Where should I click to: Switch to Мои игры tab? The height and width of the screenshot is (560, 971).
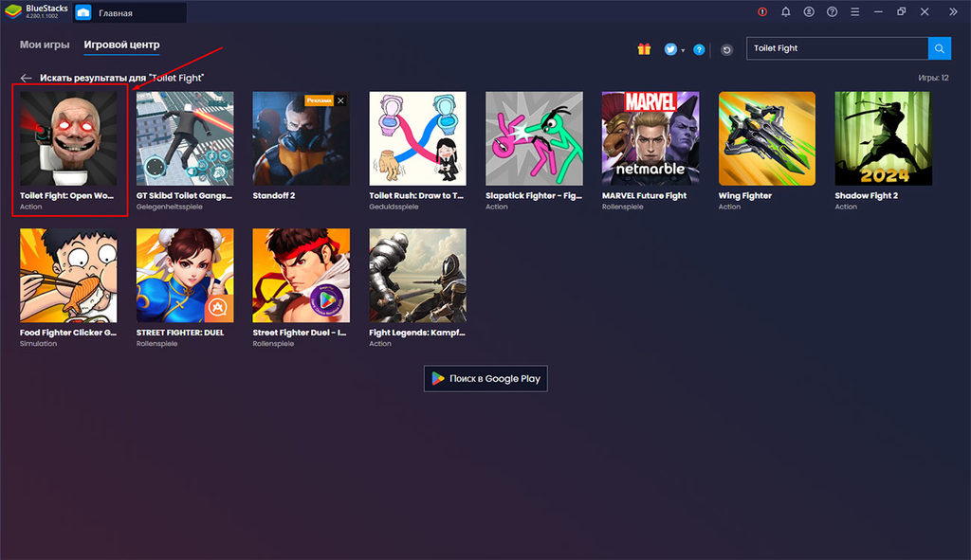coord(45,45)
